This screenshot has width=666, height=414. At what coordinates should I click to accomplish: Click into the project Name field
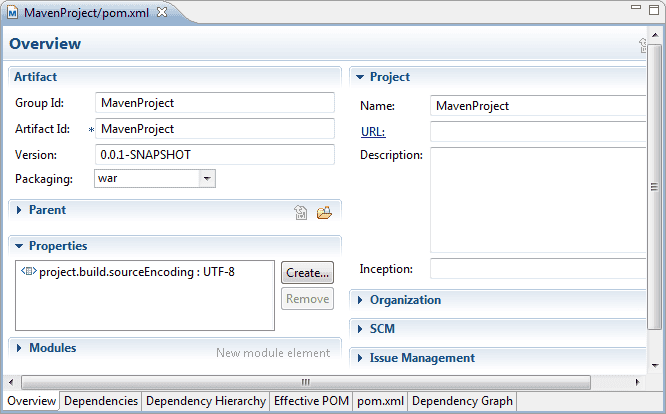click(538, 106)
